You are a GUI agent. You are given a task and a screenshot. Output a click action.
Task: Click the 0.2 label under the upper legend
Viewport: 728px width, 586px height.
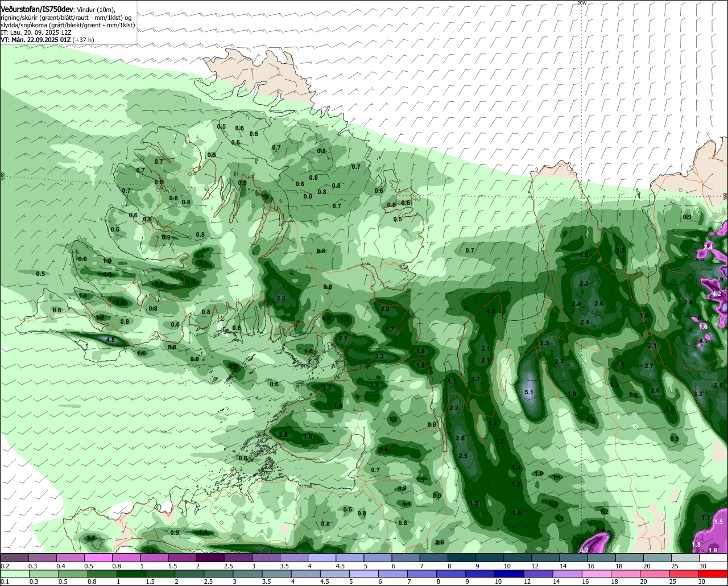coord(5,566)
